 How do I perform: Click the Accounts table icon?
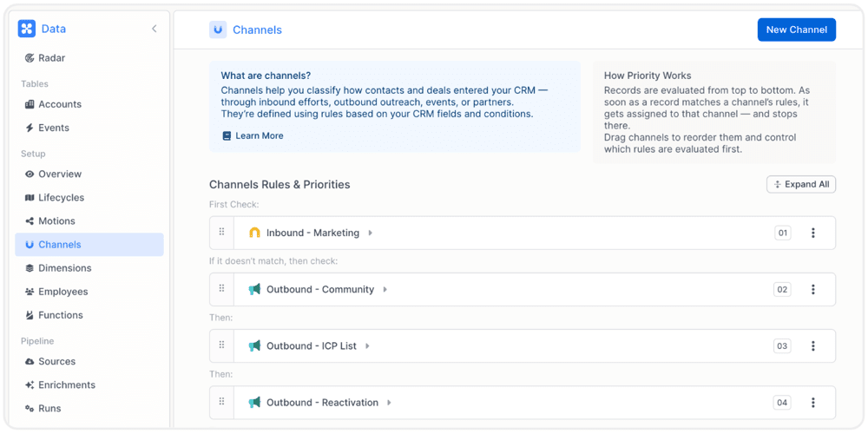[30, 104]
